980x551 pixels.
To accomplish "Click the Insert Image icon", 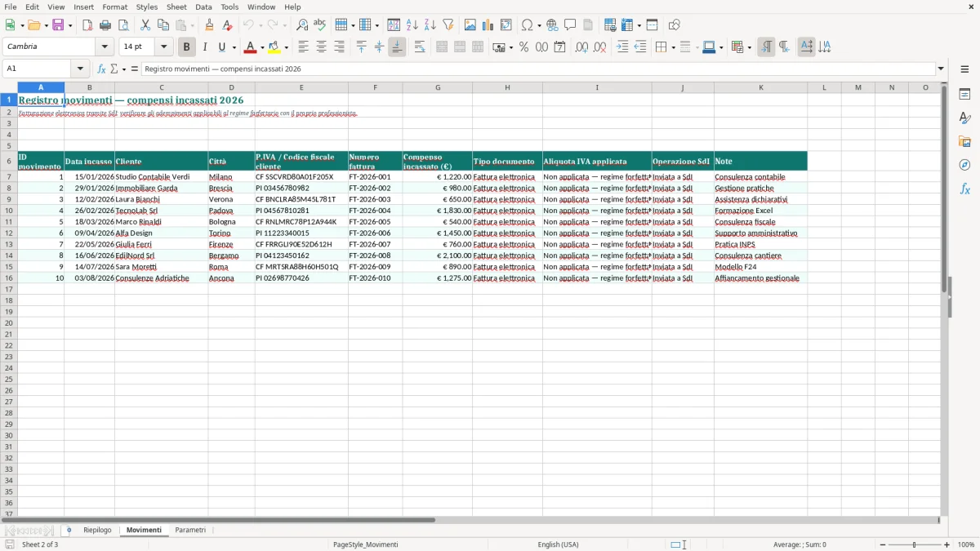I will click(x=470, y=25).
